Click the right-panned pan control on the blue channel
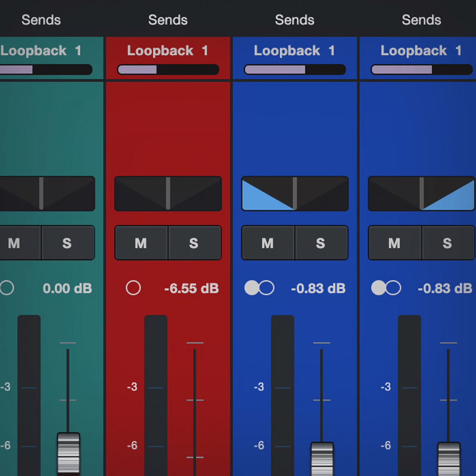The height and width of the screenshot is (476, 476). (421, 194)
